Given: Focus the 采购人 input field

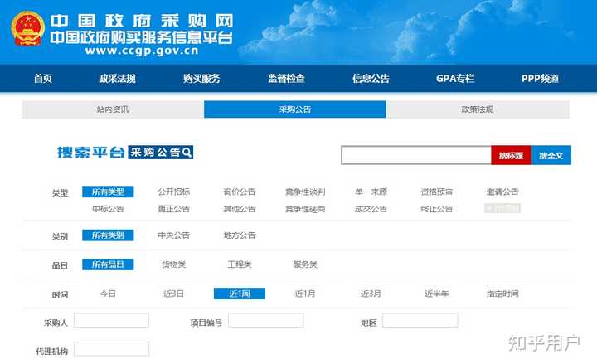Looking at the screenshot, I should 111,320.
